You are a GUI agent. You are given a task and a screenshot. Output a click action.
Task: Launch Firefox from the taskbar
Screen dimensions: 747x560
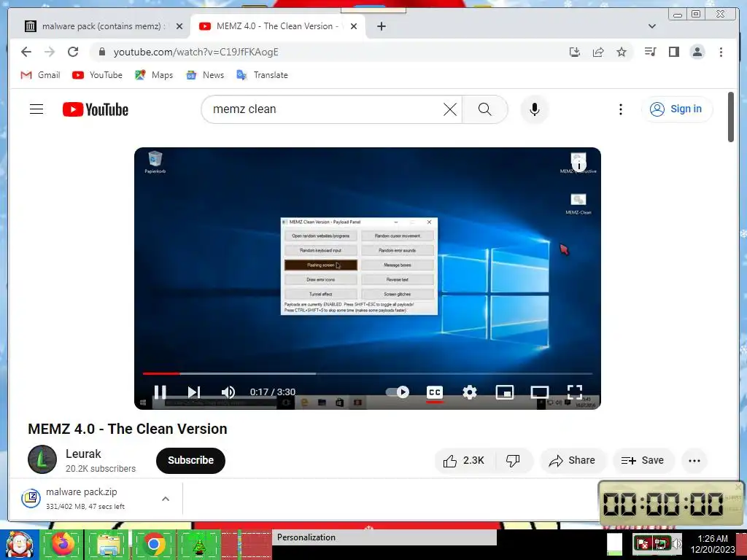click(x=62, y=544)
